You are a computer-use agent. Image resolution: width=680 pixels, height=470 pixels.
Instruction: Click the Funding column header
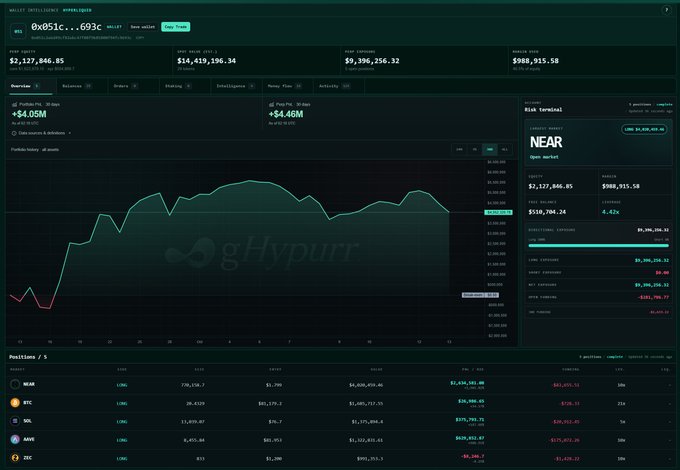point(571,369)
